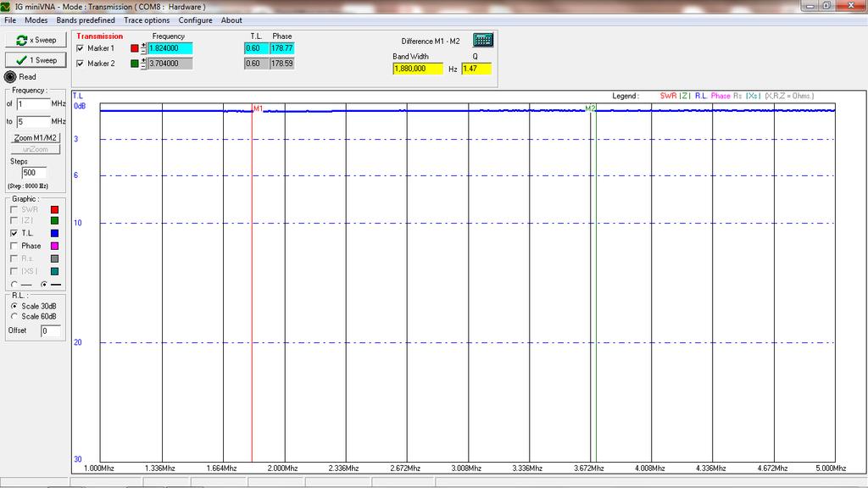Click the Marker 1 phase value 178.77
868x488 pixels.
coord(281,48)
